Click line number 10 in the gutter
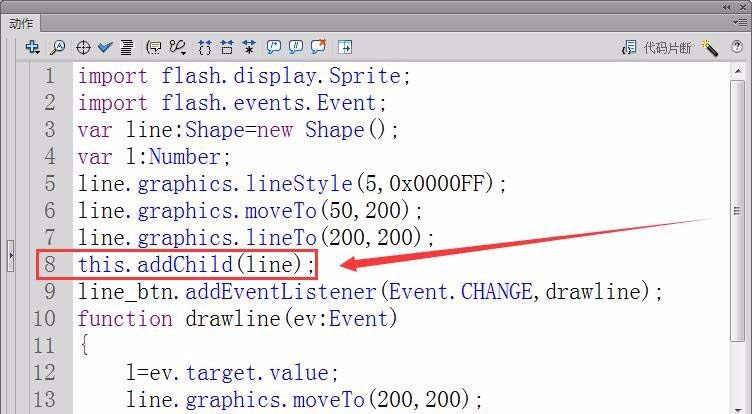 (x=45, y=318)
